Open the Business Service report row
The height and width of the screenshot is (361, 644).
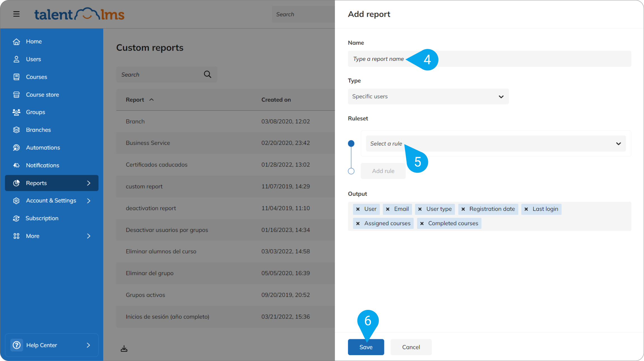pyautogui.click(x=225, y=143)
